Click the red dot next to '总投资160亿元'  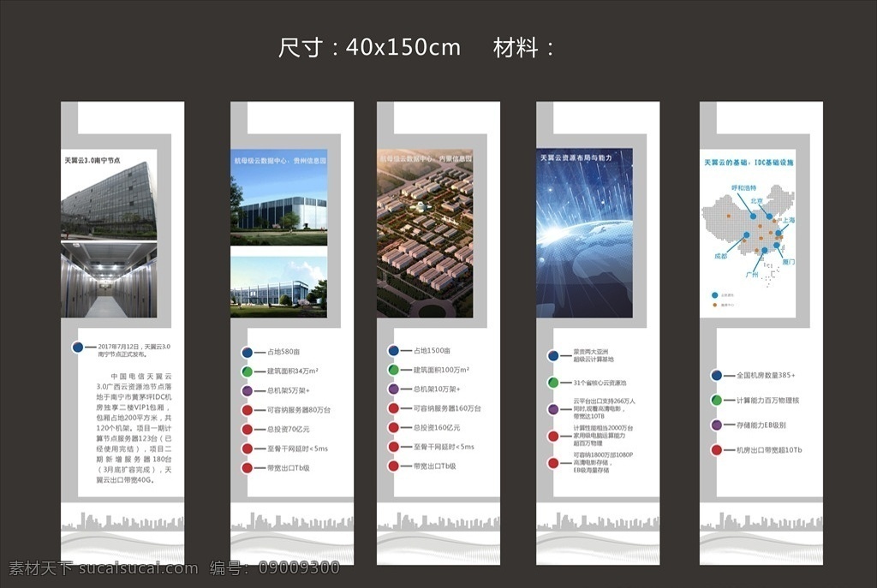pos(393,428)
